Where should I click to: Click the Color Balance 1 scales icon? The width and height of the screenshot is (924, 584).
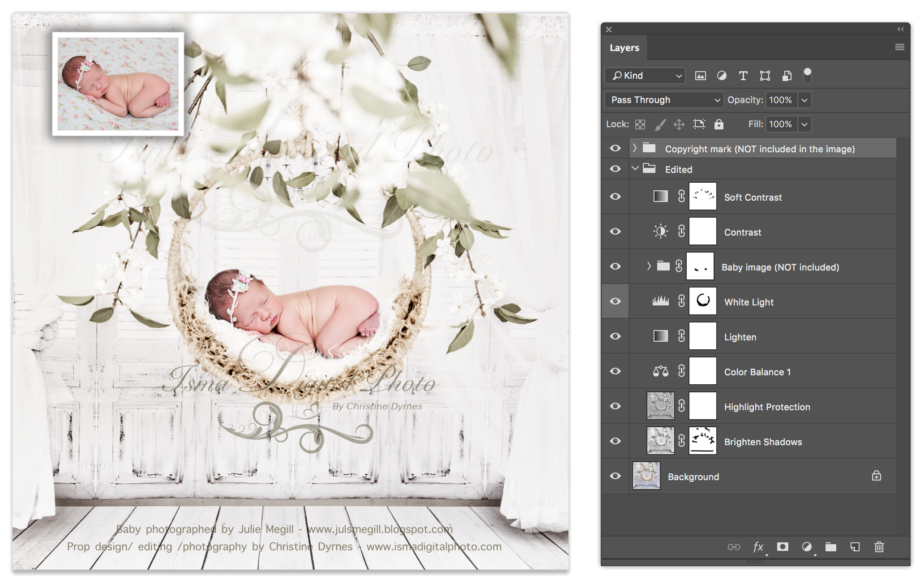click(x=660, y=371)
